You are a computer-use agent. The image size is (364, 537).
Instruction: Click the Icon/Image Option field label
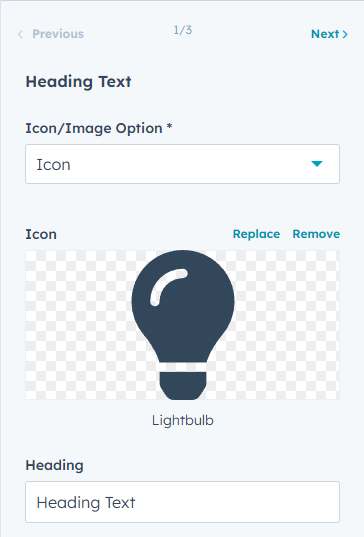tap(94, 128)
